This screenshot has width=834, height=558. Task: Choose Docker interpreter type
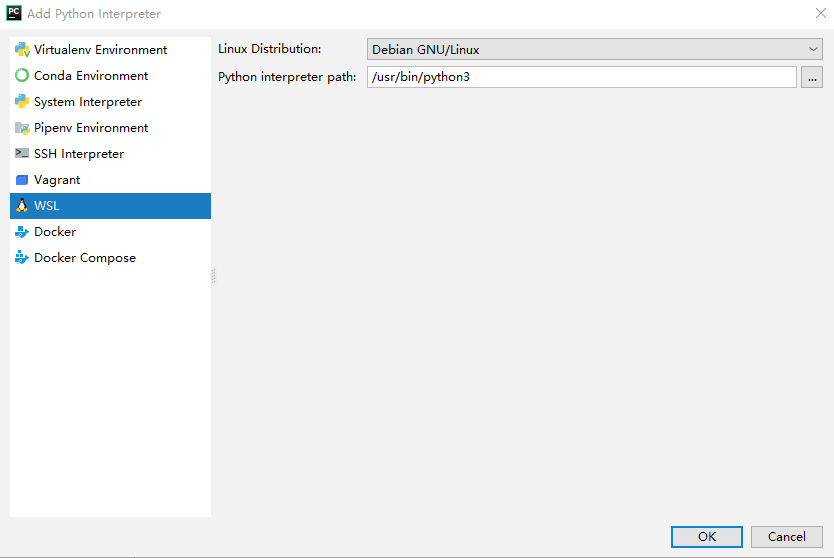pyautogui.click(x=111, y=232)
